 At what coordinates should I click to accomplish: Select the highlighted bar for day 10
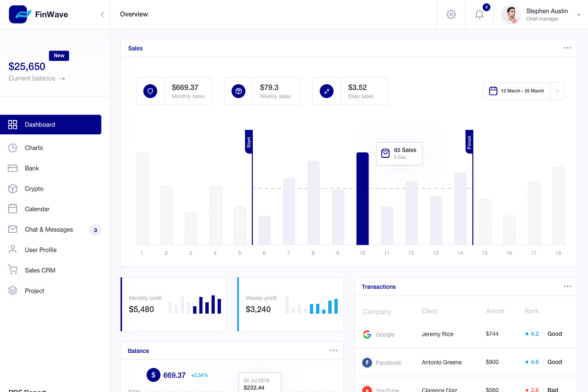point(362,198)
